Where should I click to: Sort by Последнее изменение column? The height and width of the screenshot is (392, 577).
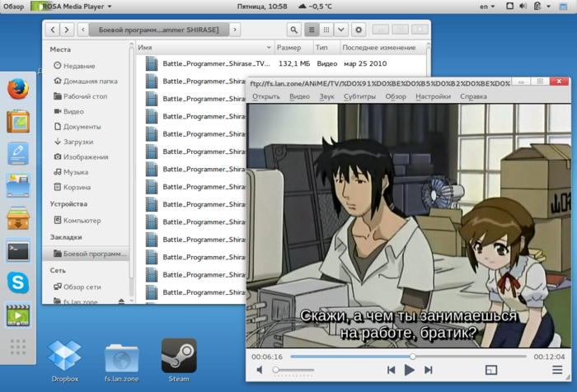(382, 48)
